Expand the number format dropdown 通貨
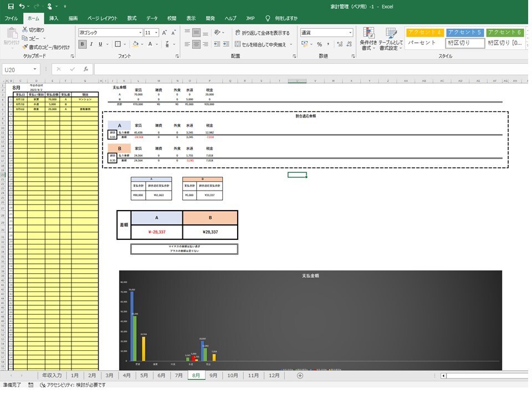Screen dimensions: 532x399 (x=350, y=33)
